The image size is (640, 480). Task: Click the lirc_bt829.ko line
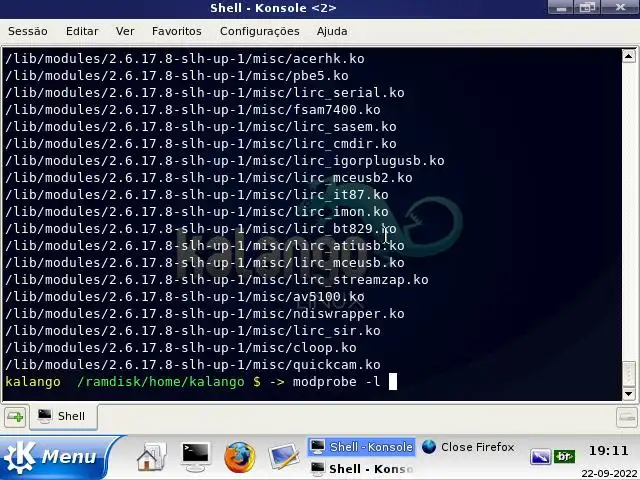(x=200, y=229)
